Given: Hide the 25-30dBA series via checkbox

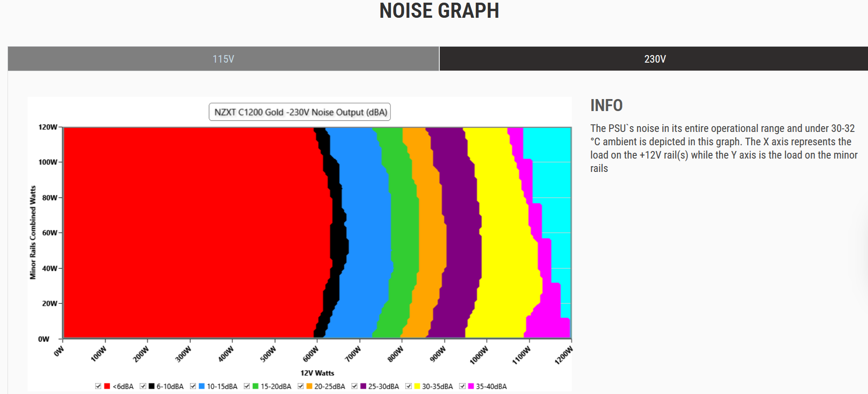Looking at the screenshot, I should 354,386.
